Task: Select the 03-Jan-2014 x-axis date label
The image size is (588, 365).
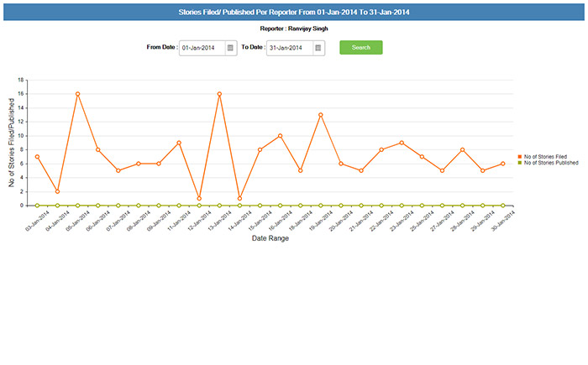Action: pyautogui.click(x=37, y=221)
